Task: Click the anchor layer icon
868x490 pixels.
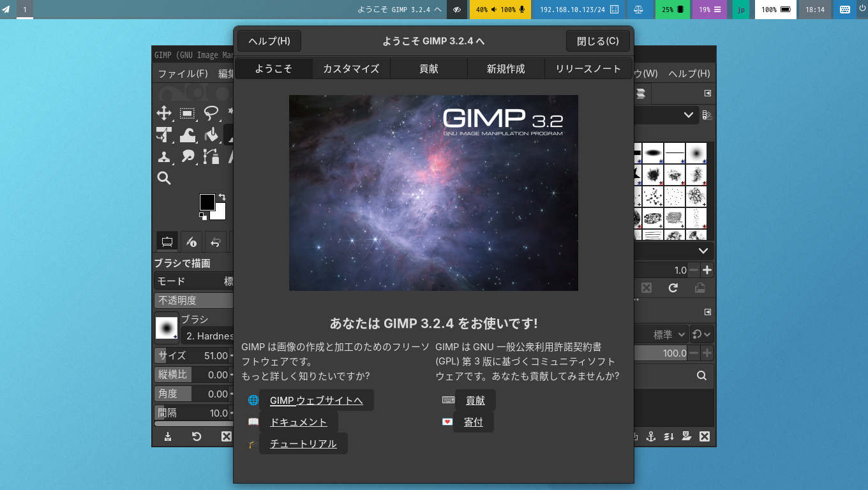Action: (x=651, y=436)
